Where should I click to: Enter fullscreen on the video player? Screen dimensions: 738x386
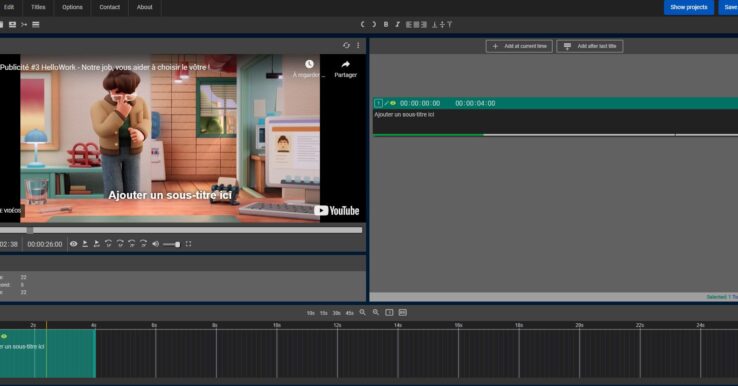point(188,244)
